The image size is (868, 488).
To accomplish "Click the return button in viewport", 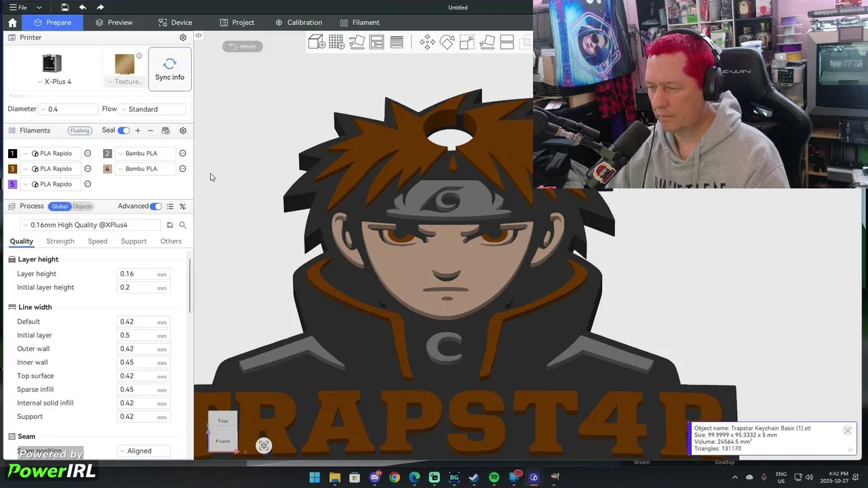I will [243, 46].
